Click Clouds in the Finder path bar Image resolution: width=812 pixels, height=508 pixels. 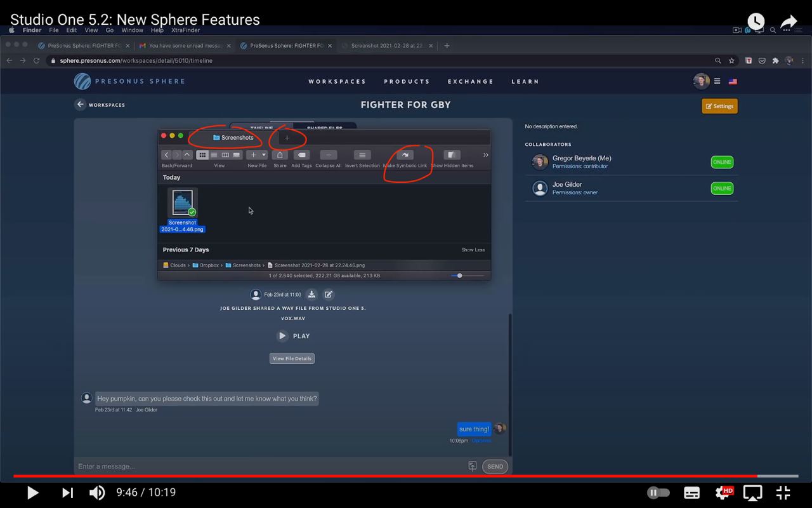point(174,265)
